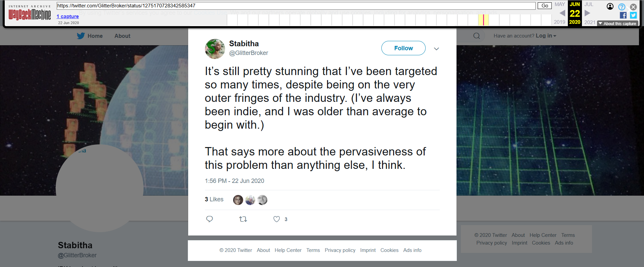
Task: Click the Twitter search magnifier icon
Action: point(477,36)
